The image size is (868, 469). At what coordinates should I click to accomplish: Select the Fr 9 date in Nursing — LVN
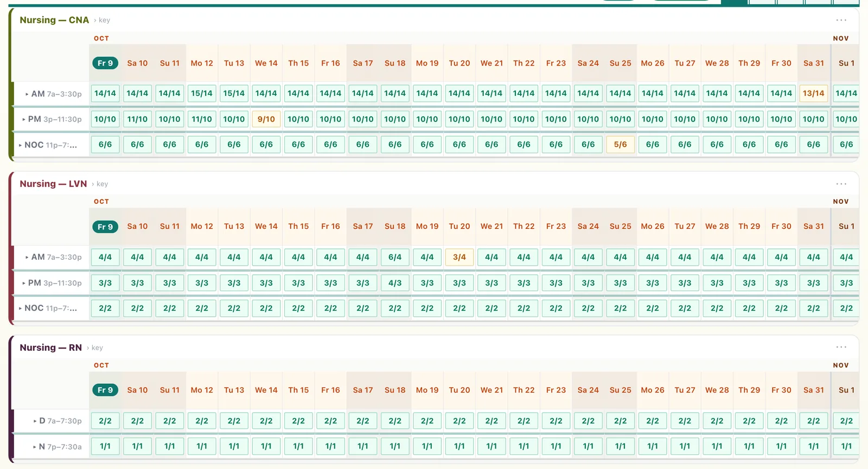pyautogui.click(x=105, y=227)
